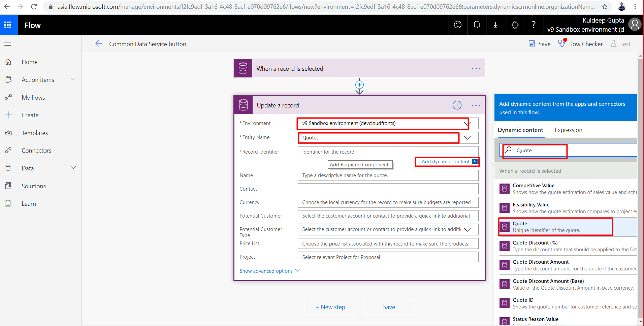Select Quote unique identifier dynamic content
The image size is (644, 326).
[x=568, y=227]
